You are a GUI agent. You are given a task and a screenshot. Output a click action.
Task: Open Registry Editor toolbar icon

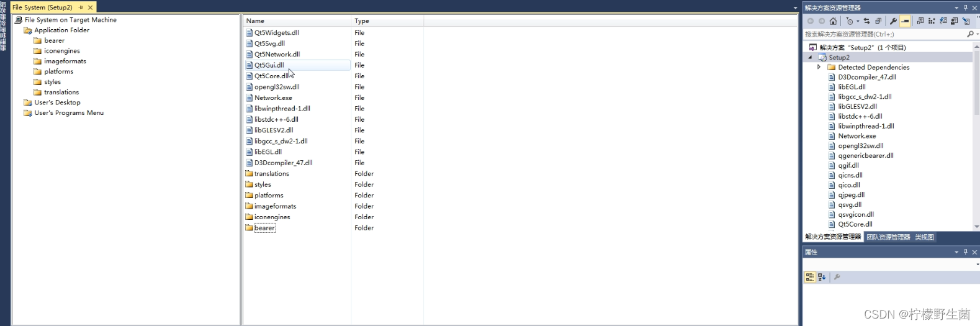[932, 21]
